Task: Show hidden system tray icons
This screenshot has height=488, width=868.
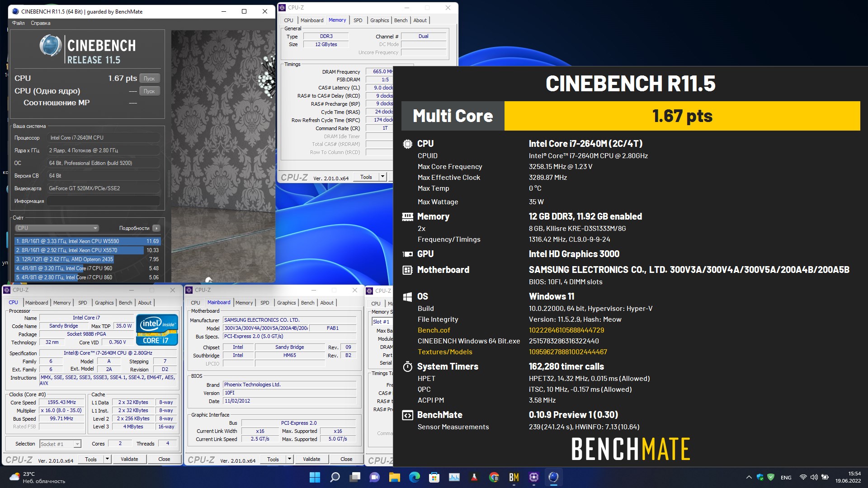Action: 749,477
